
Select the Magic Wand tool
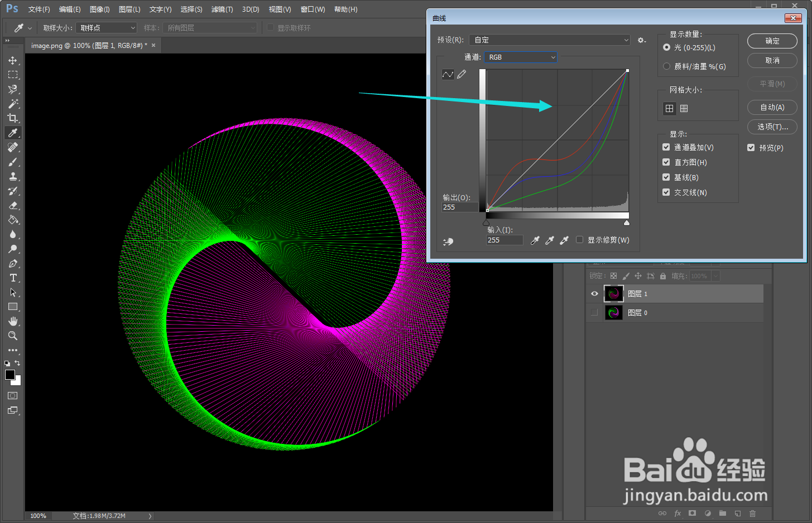click(13, 104)
